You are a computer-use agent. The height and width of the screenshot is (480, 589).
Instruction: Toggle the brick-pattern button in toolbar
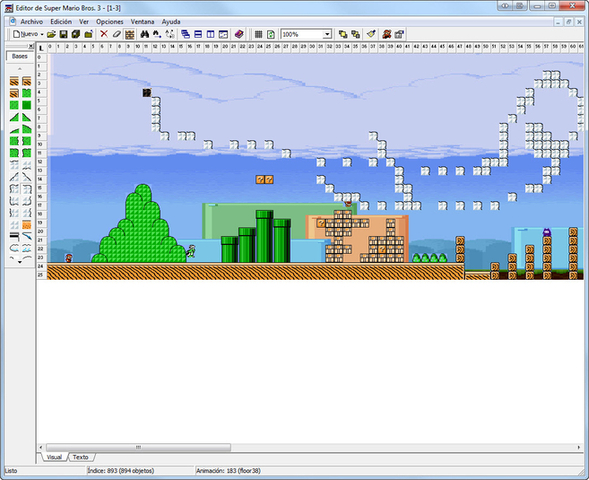pyautogui.click(x=130, y=35)
